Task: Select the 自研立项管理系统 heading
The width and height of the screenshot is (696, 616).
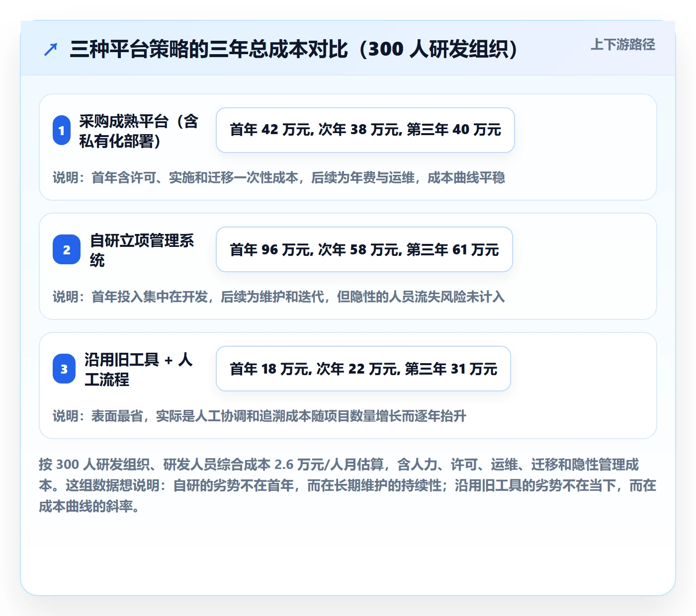Action: [x=142, y=250]
